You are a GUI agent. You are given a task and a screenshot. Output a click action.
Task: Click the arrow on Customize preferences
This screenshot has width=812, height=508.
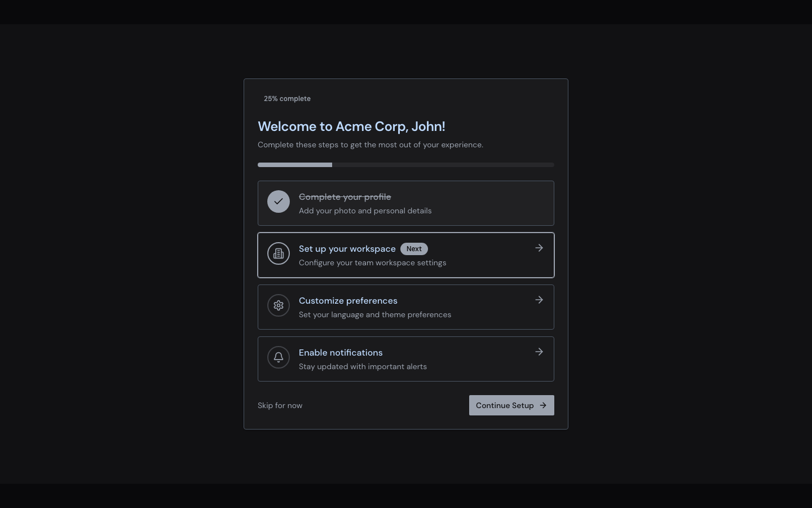[x=539, y=300]
